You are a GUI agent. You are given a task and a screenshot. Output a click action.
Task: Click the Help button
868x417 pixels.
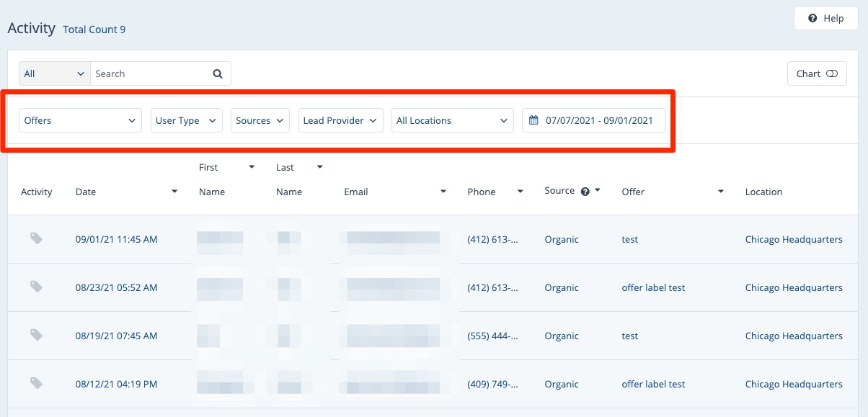[x=825, y=18]
